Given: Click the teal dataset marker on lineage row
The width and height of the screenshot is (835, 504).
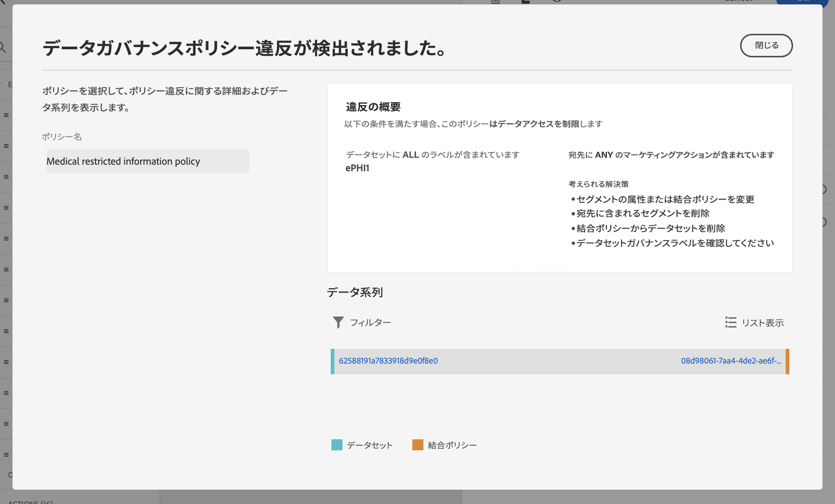Looking at the screenshot, I should pyautogui.click(x=333, y=361).
